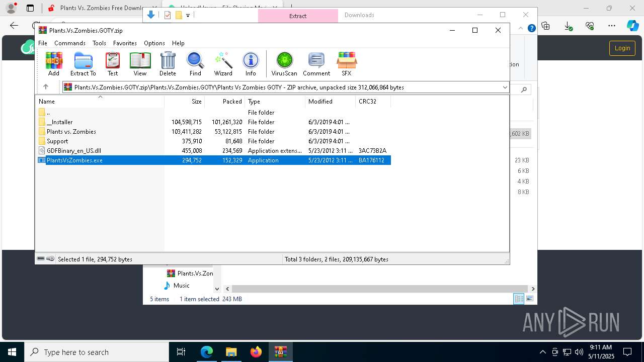Sort file list by Size column
The image size is (644, 362).
pos(184,102)
